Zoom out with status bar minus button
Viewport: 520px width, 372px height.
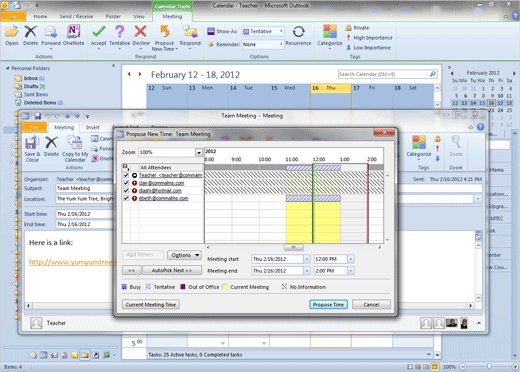[x=463, y=367]
